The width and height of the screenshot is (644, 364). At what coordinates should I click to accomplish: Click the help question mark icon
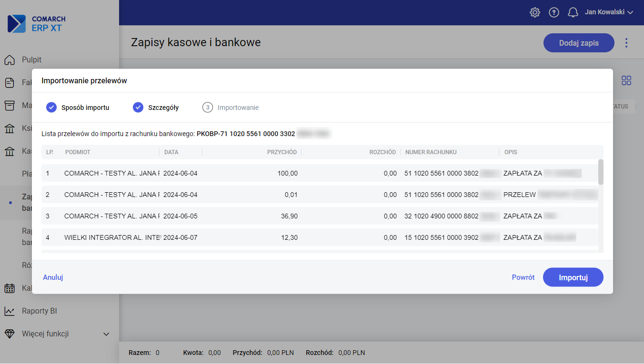click(554, 12)
